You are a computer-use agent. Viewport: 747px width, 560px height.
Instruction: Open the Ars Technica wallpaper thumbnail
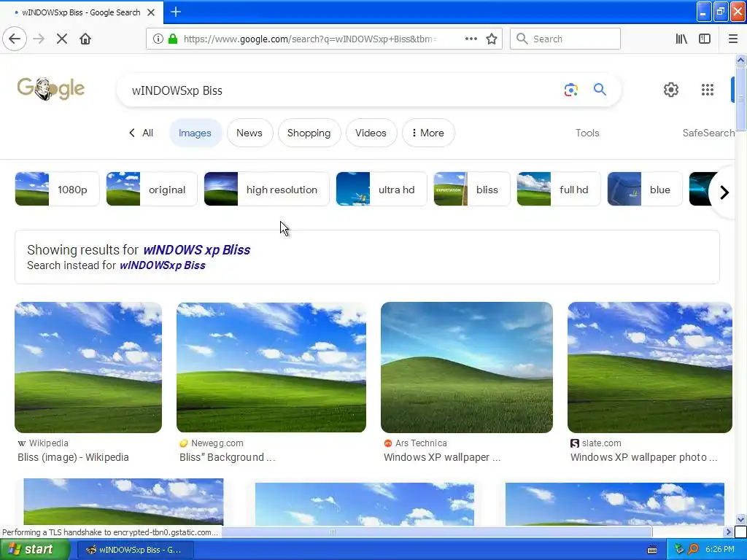coord(467,367)
